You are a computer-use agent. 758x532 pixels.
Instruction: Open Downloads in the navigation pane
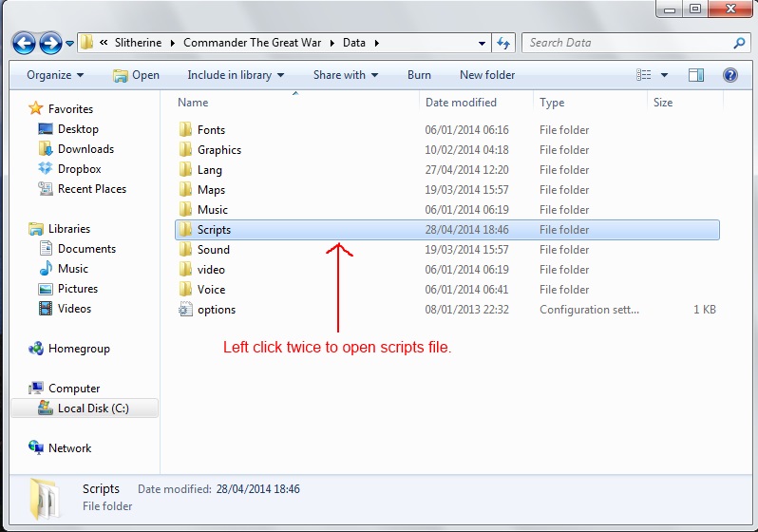(85, 149)
